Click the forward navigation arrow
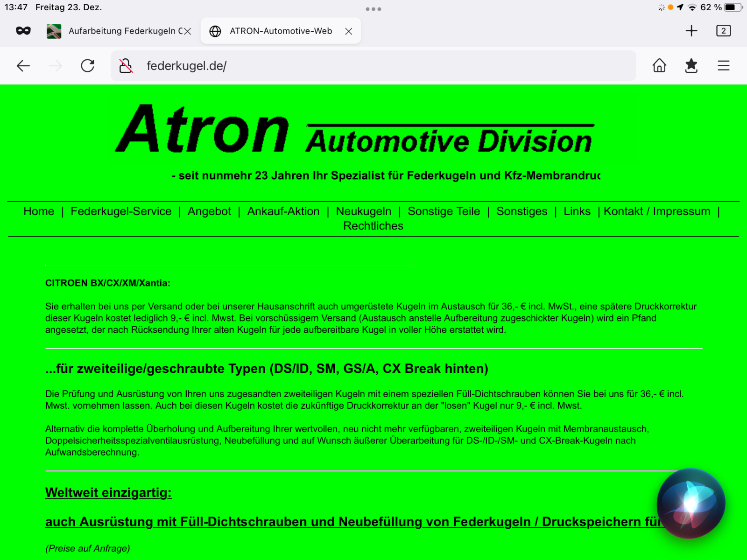Image resolution: width=747 pixels, height=560 pixels. point(56,66)
